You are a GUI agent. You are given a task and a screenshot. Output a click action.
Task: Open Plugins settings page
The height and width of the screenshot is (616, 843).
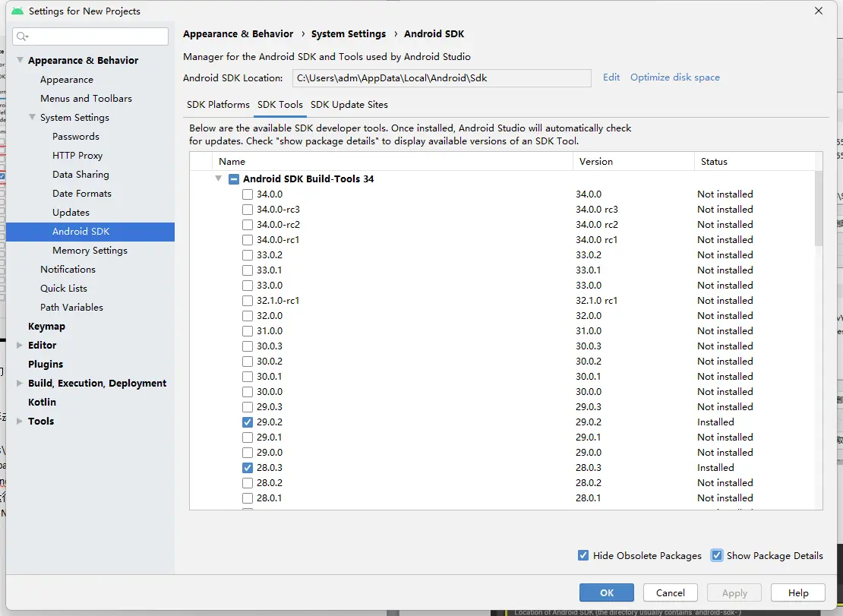[x=45, y=365]
